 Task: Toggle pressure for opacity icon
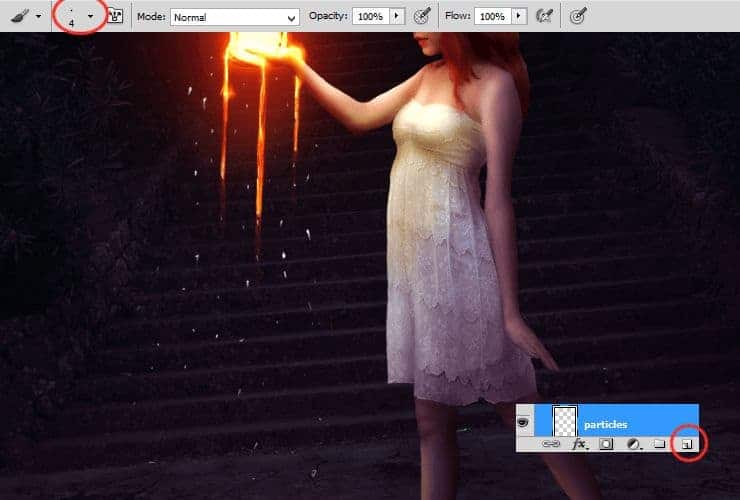coord(423,17)
